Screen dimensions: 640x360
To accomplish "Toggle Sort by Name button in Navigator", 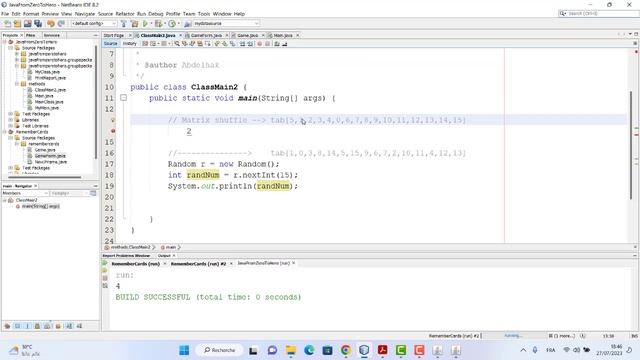I will tap(69, 326).
